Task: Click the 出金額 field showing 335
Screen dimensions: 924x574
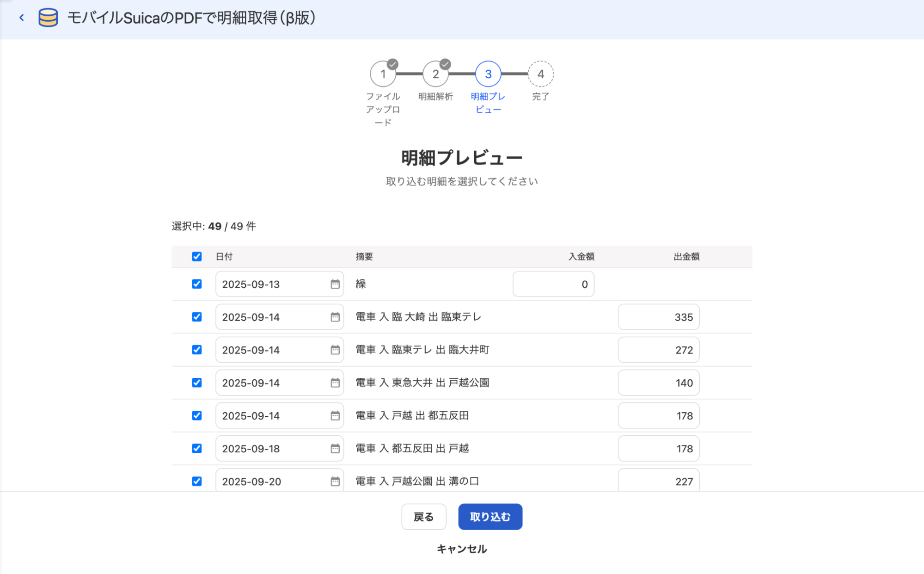Action: pos(659,317)
